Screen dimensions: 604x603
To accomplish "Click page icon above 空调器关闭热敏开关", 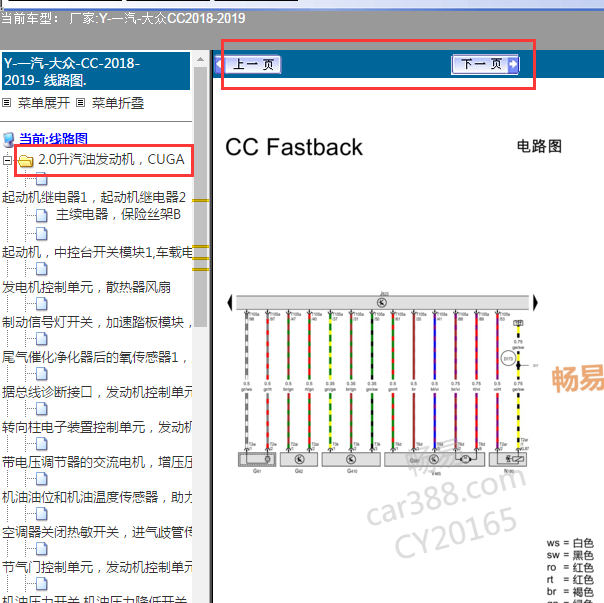I will [x=42, y=514].
